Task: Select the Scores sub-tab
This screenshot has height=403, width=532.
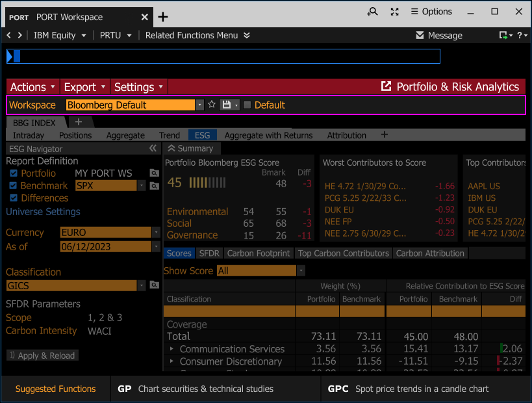Action: (179, 253)
